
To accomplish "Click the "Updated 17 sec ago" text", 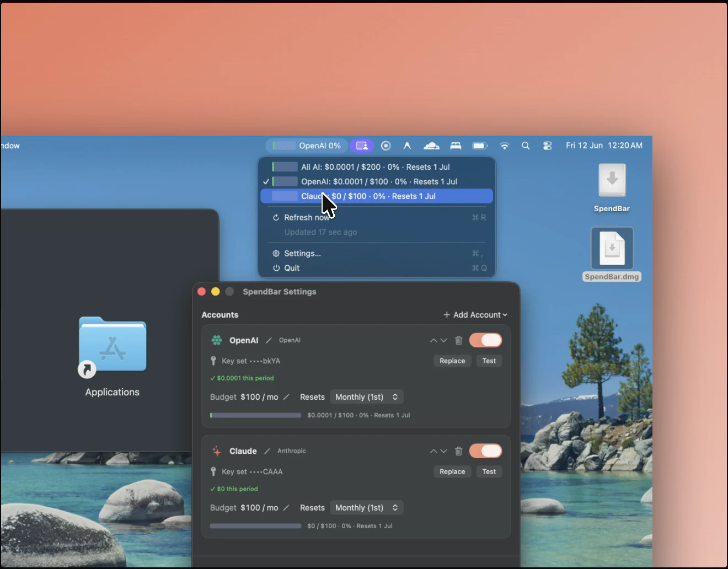I will point(320,232).
